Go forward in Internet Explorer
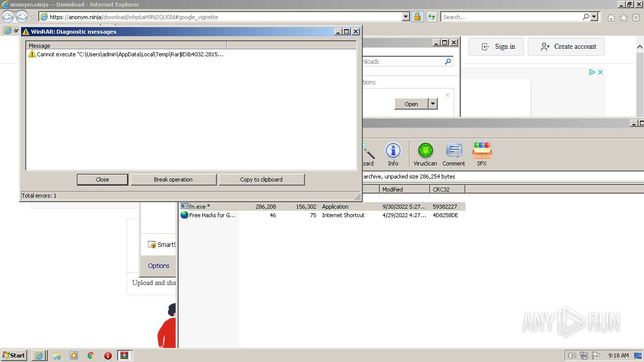Viewport: 644px width, 362px height. [x=22, y=17]
